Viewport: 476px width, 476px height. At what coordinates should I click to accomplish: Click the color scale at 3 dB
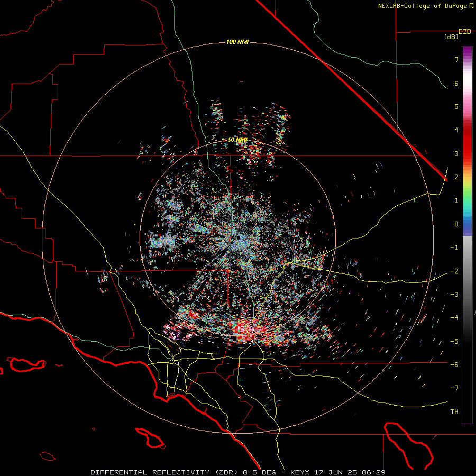pos(467,153)
